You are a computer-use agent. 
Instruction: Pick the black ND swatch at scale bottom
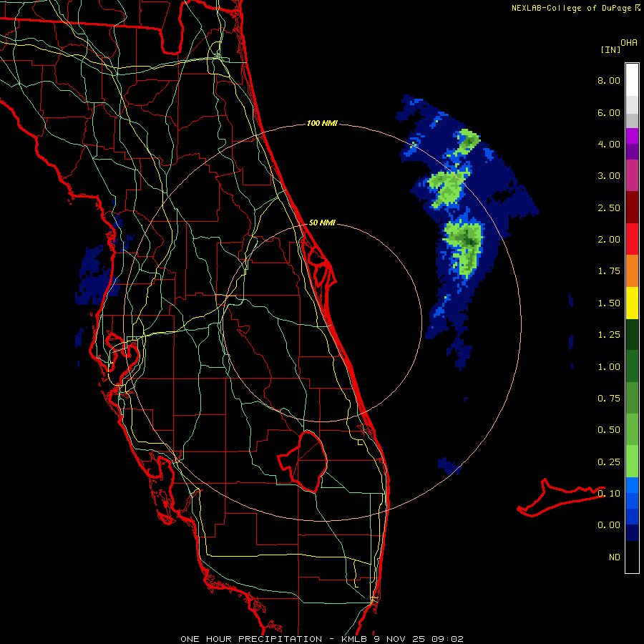632,557
